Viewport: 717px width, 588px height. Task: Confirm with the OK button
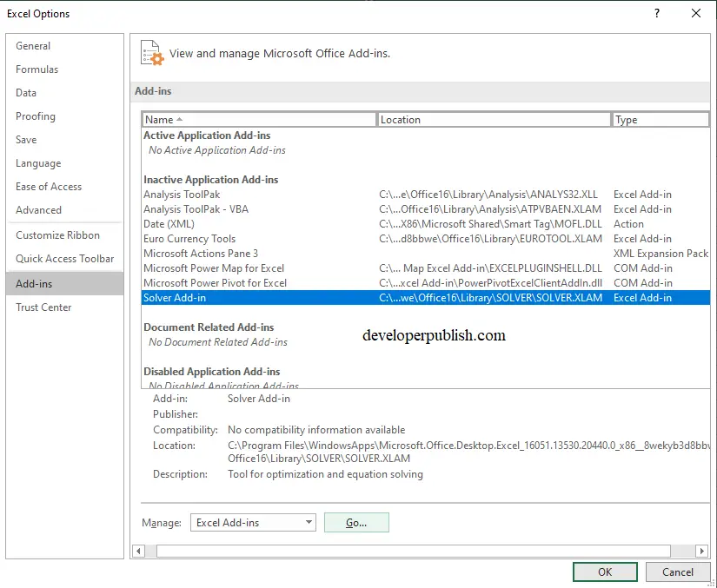[605, 572]
